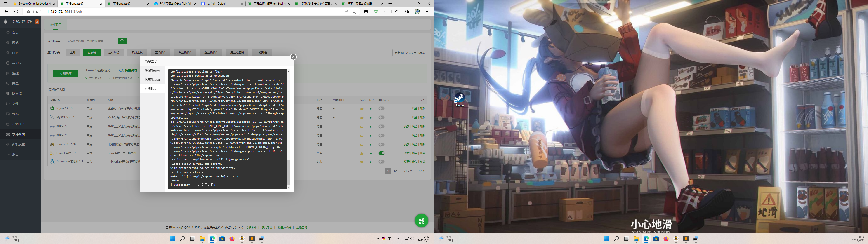Viewport: 868px width, 244px height.
Task: Open the Edge profile avatar
Action: pyautogui.click(x=417, y=12)
